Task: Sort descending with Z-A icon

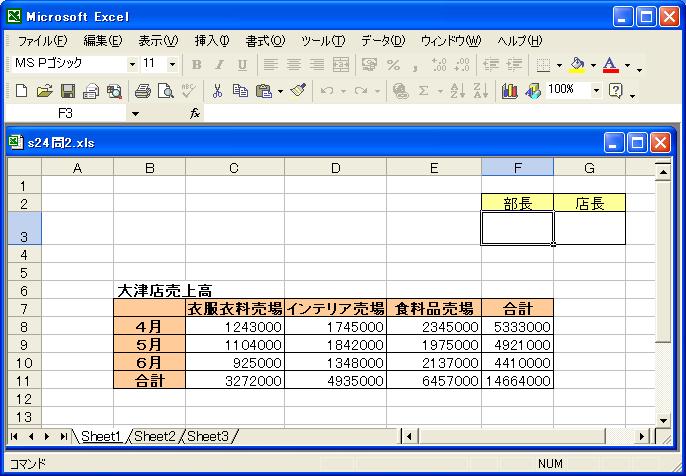Action: pyautogui.click(x=480, y=91)
